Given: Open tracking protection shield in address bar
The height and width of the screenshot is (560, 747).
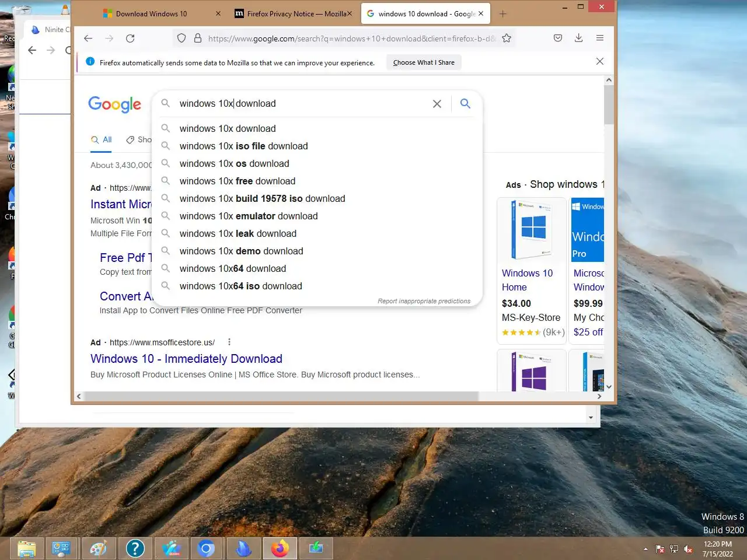Looking at the screenshot, I should coord(181,38).
